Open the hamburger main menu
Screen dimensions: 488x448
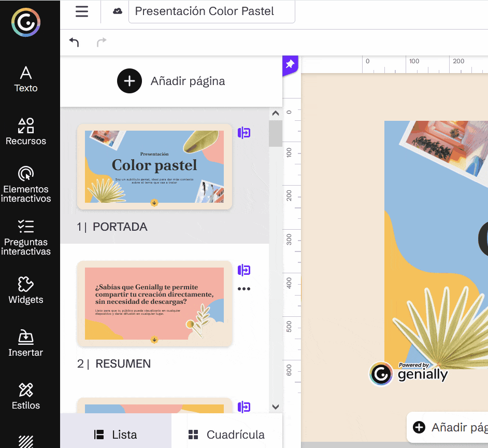[82, 11]
